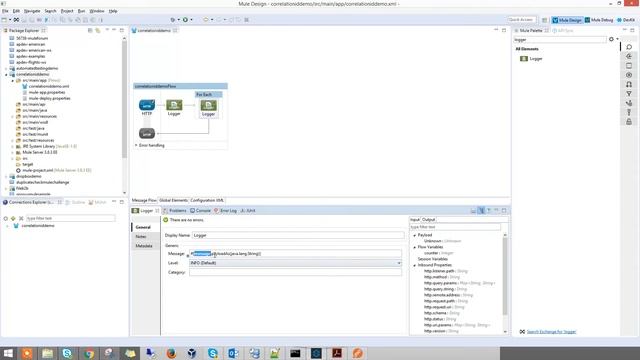Viewport: 640px width, 360px height.
Task: Open Chrome from the taskbar
Action: 89,353
